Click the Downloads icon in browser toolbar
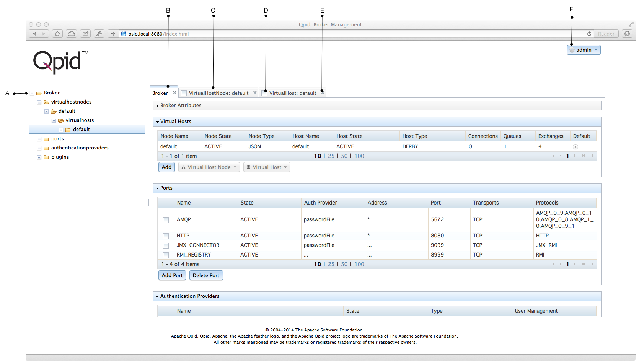Image resolution: width=639 pixels, height=364 pixels. point(627,34)
